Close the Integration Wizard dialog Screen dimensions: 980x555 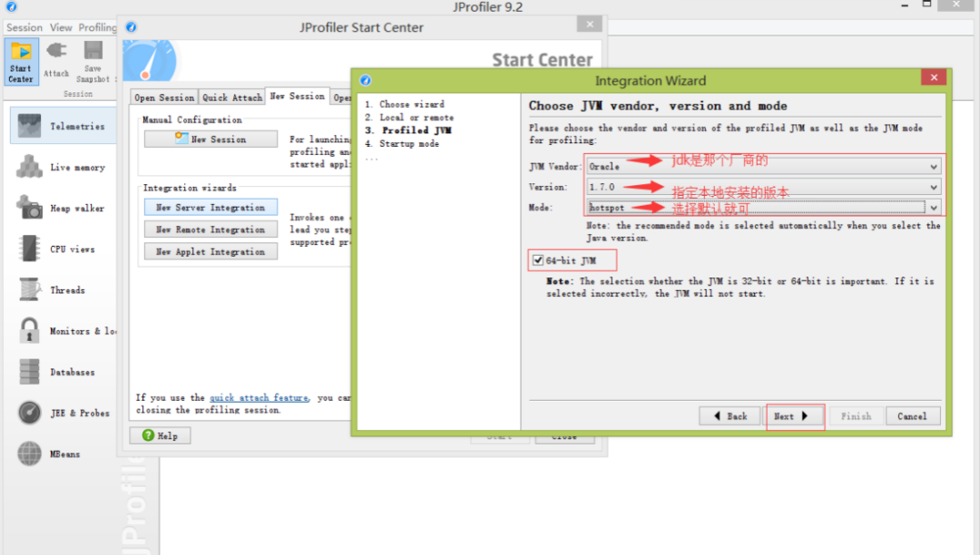pyautogui.click(x=934, y=77)
